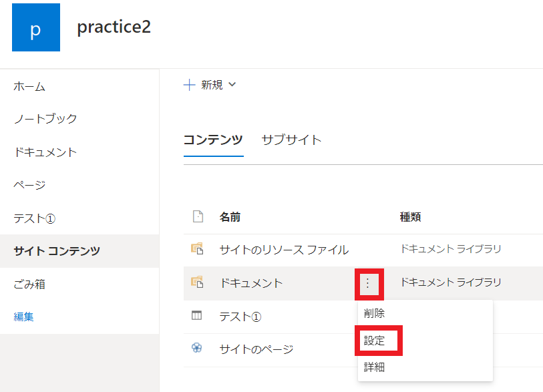Click the document library icon beside ドキュメント

pyautogui.click(x=198, y=284)
